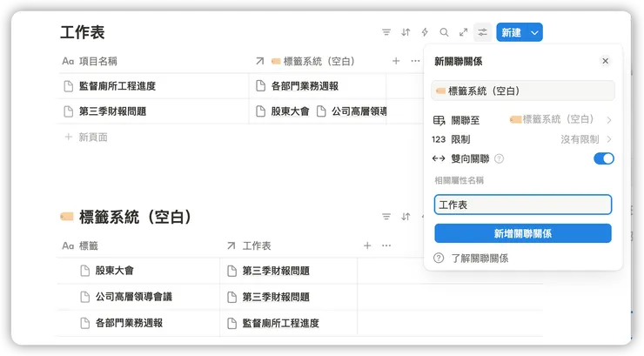Click 股東大會 relation in 工作表 row

[290, 111]
